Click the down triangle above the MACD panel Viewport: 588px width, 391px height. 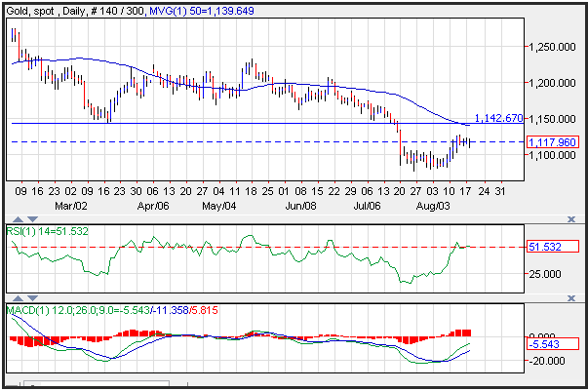click(31, 298)
